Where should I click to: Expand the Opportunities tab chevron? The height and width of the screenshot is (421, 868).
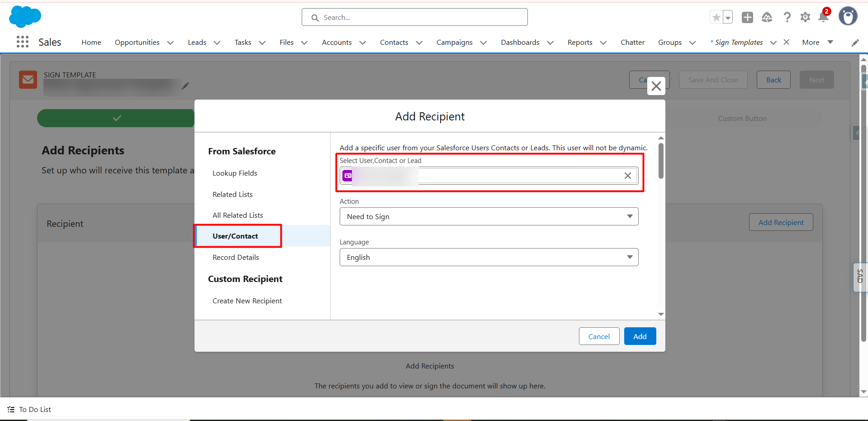[x=171, y=43]
